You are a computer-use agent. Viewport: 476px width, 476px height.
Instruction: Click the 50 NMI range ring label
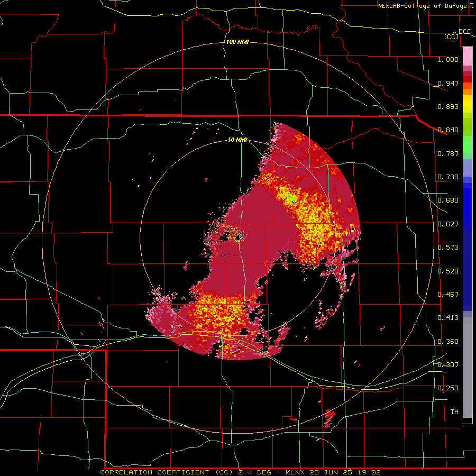(237, 140)
